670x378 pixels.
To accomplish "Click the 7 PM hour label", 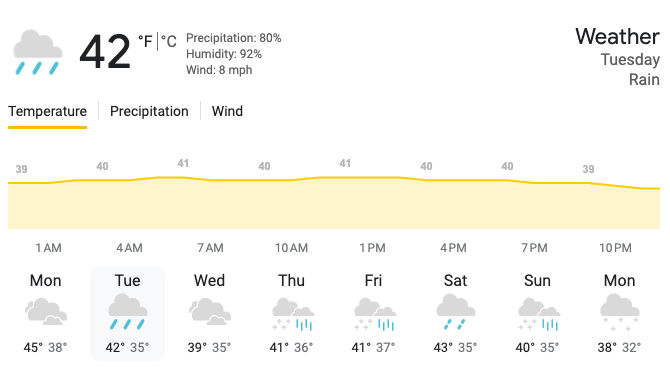I will pyautogui.click(x=534, y=248).
